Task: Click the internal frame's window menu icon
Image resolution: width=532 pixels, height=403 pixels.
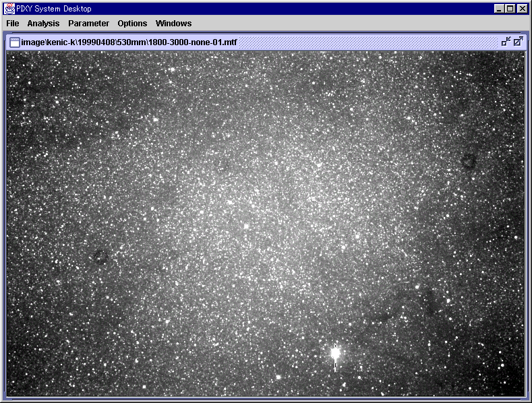Action: pyautogui.click(x=15, y=42)
